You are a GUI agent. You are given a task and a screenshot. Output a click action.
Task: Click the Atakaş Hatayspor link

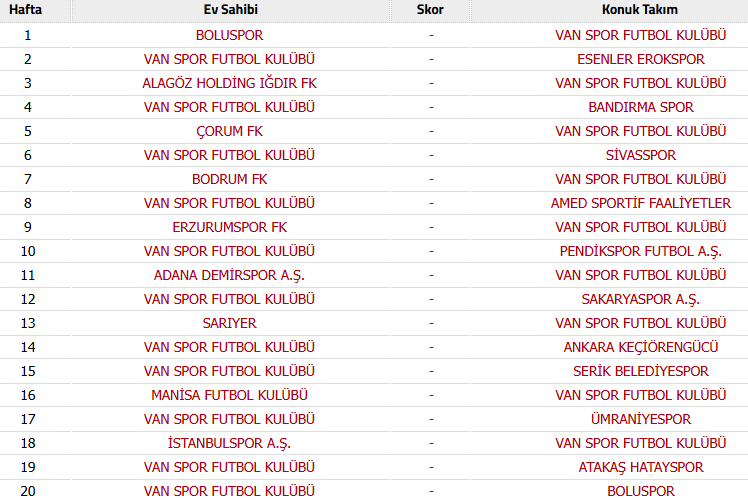pyautogui.click(x=640, y=467)
